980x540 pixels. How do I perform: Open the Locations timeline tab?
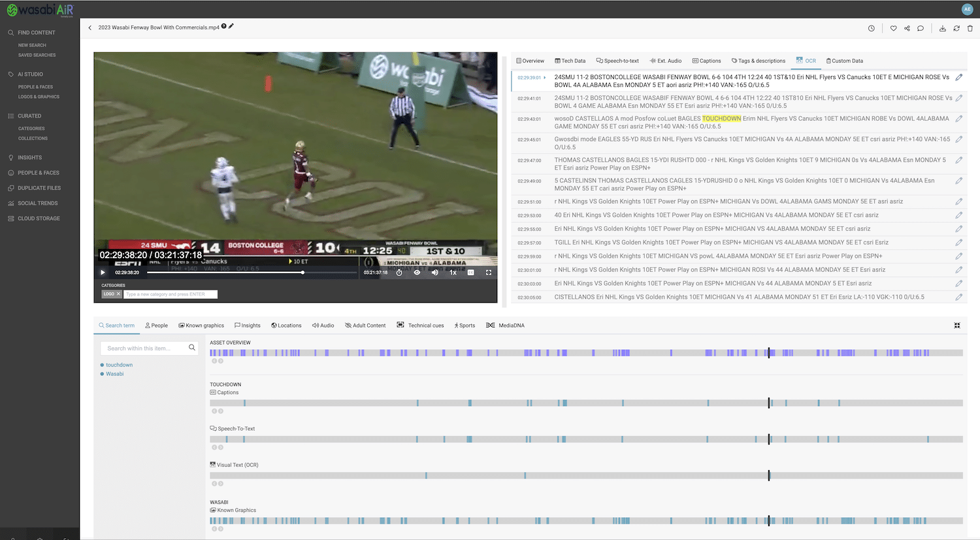point(286,326)
